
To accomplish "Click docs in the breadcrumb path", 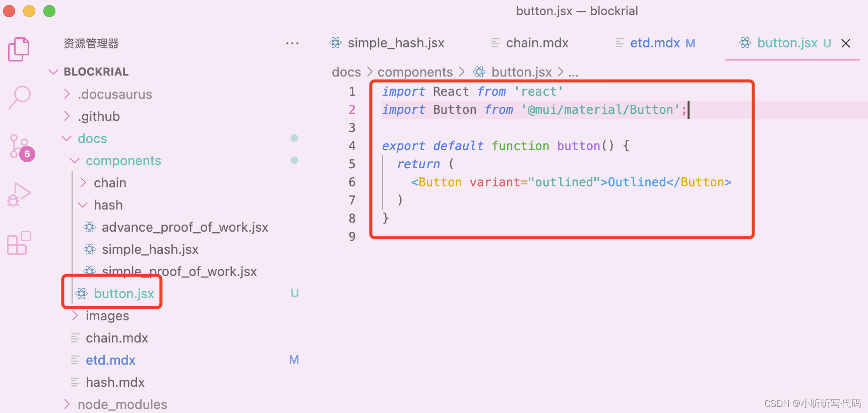I will pos(346,72).
